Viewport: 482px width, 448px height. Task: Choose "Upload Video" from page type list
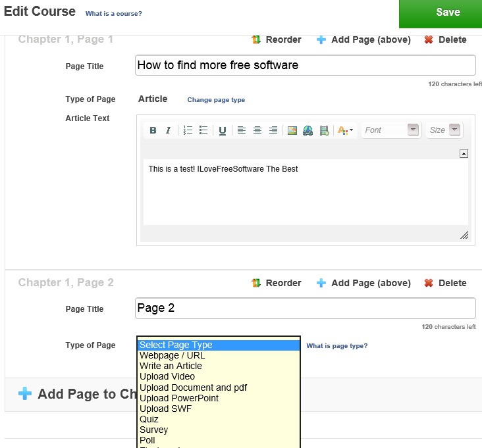pos(167,377)
